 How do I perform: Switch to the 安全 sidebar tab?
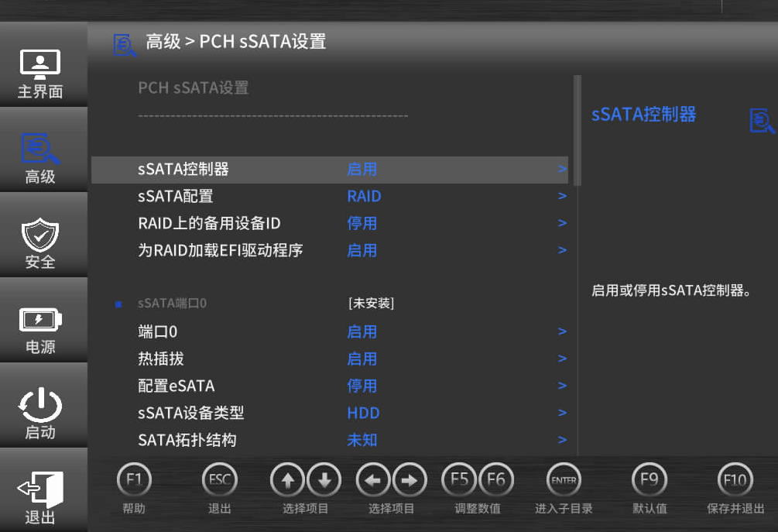click(40, 244)
